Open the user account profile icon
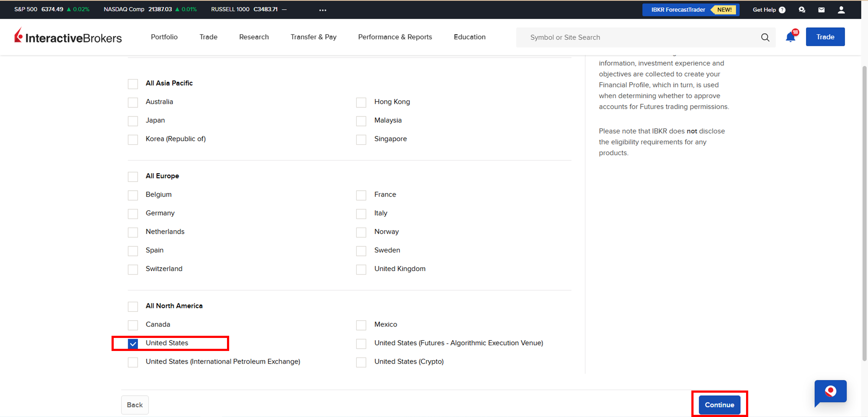 point(841,10)
